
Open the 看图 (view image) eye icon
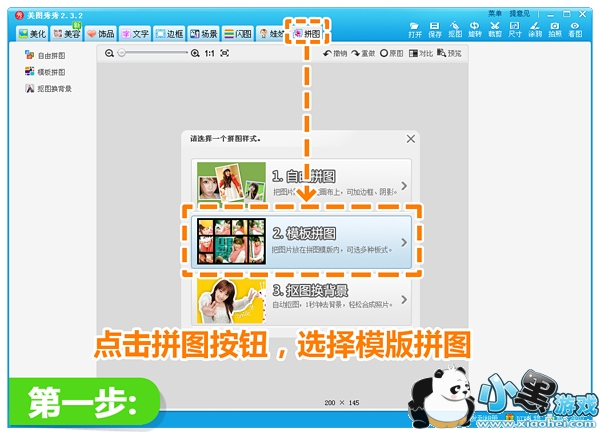pyautogui.click(x=575, y=30)
